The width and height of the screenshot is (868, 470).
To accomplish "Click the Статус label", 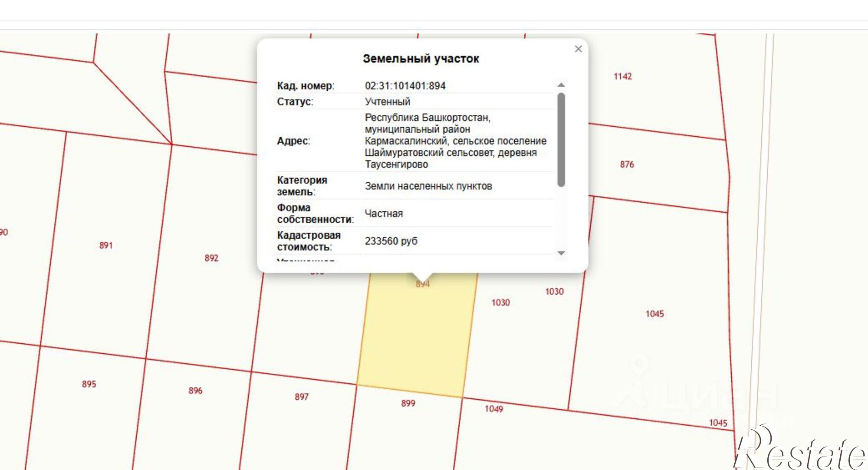I will point(295,102).
